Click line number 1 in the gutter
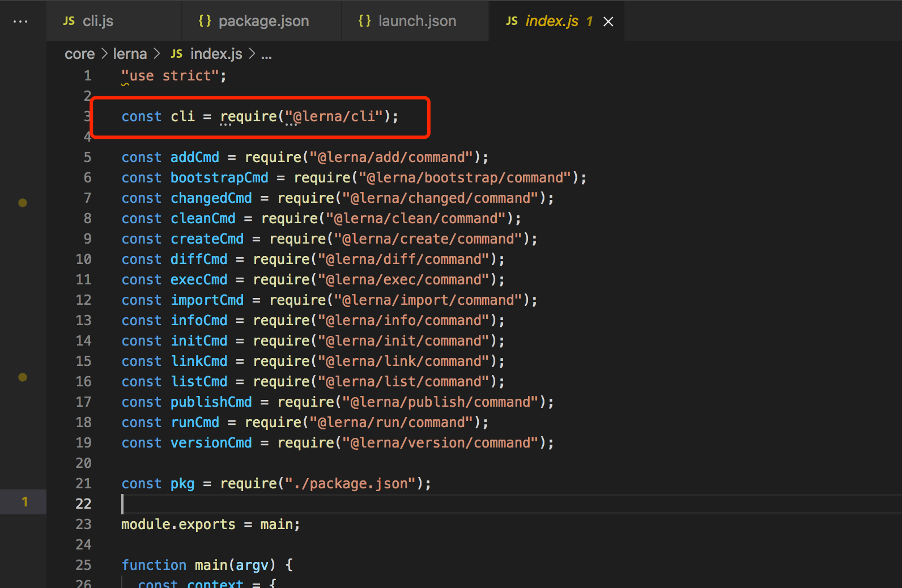This screenshot has height=588, width=902. point(87,76)
